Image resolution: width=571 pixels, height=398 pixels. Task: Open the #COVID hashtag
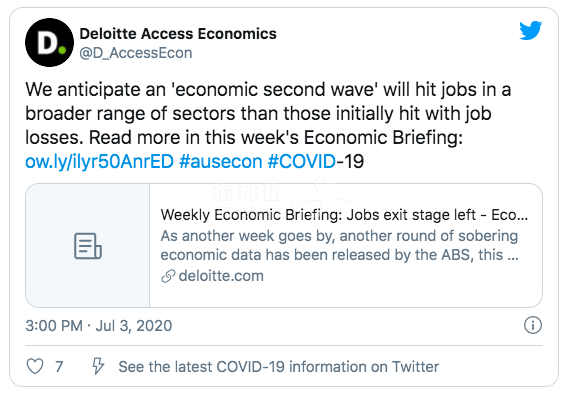(302, 161)
